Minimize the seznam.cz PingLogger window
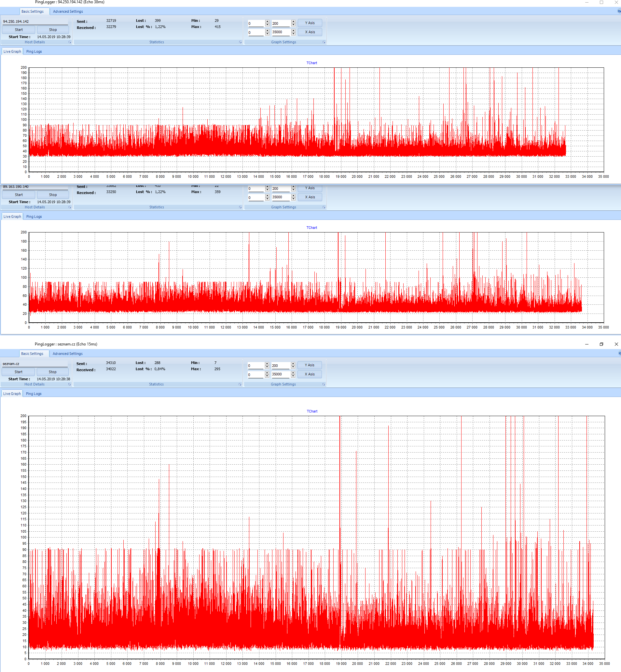Screen dimensions: 621x672 pos(586,344)
